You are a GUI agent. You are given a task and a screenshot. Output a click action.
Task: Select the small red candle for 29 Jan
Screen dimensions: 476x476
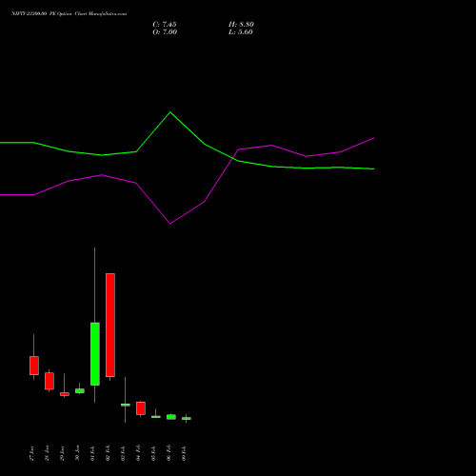coord(65,394)
